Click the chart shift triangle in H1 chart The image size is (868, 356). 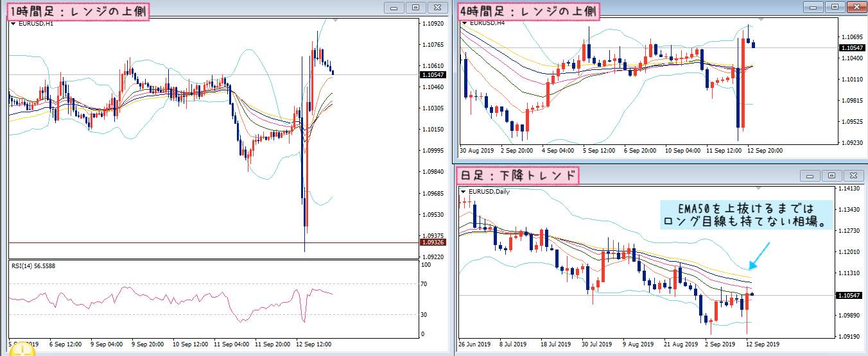pyautogui.click(x=335, y=21)
